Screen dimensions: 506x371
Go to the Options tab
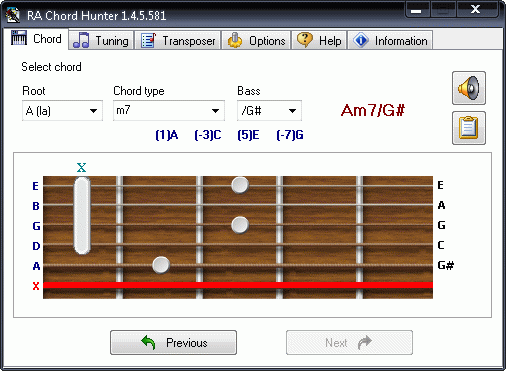click(x=256, y=40)
